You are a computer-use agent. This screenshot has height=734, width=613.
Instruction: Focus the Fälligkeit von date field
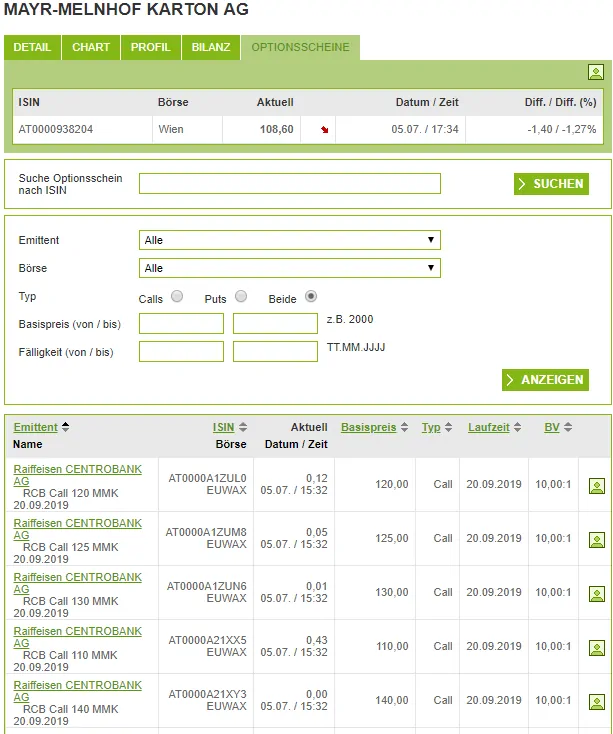(x=181, y=352)
